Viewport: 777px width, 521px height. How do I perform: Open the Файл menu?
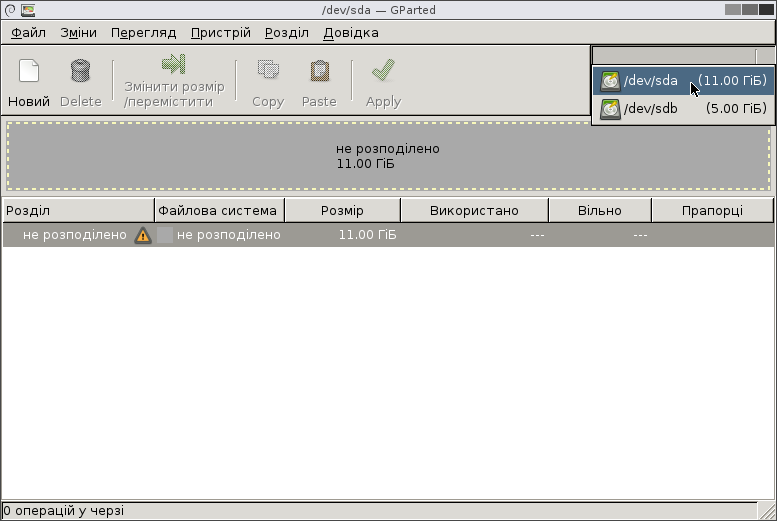pos(29,33)
